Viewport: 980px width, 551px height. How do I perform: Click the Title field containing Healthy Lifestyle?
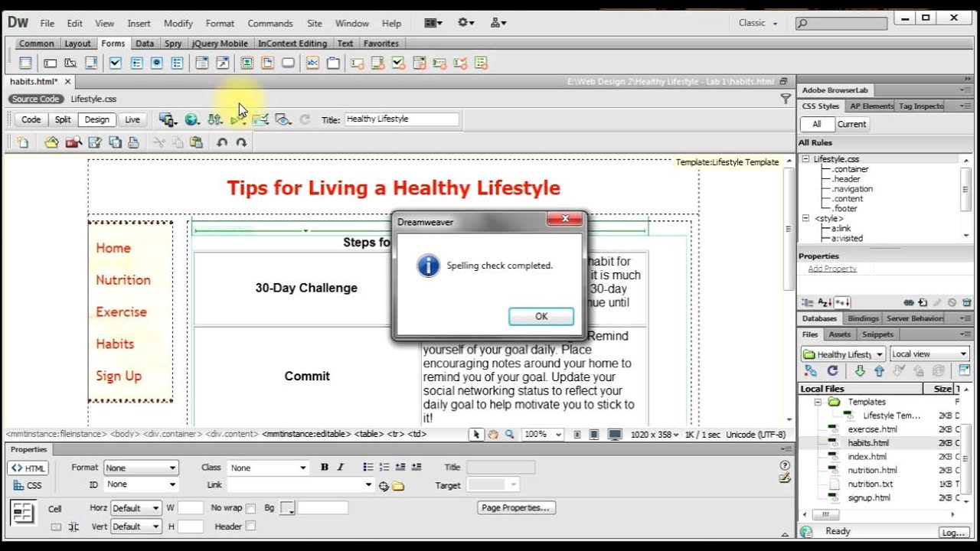(x=401, y=119)
